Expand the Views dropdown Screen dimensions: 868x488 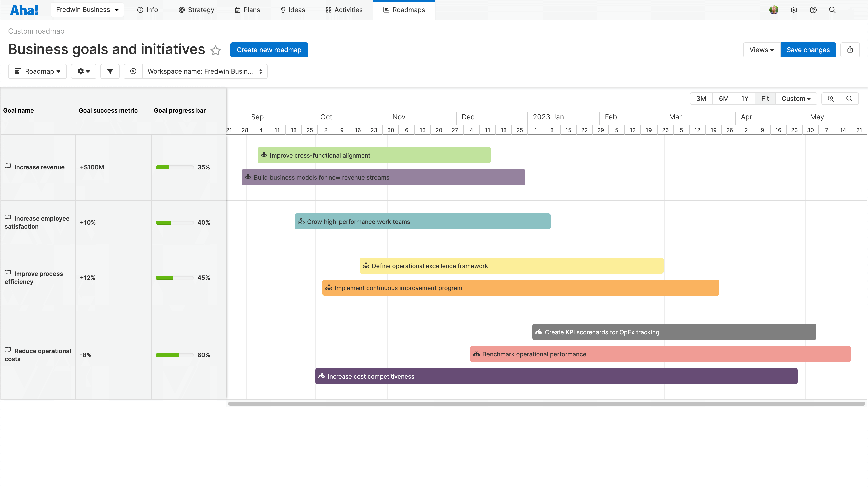pos(761,50)
